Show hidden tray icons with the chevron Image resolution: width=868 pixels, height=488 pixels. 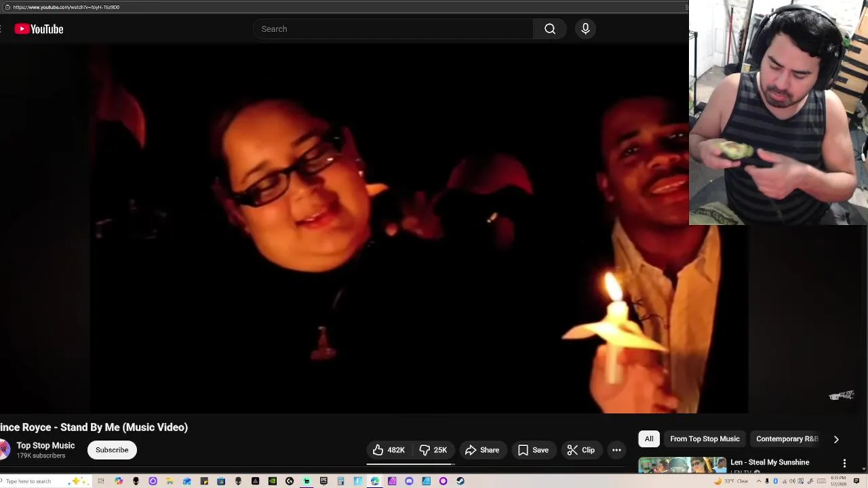click(x=759, y=481)
